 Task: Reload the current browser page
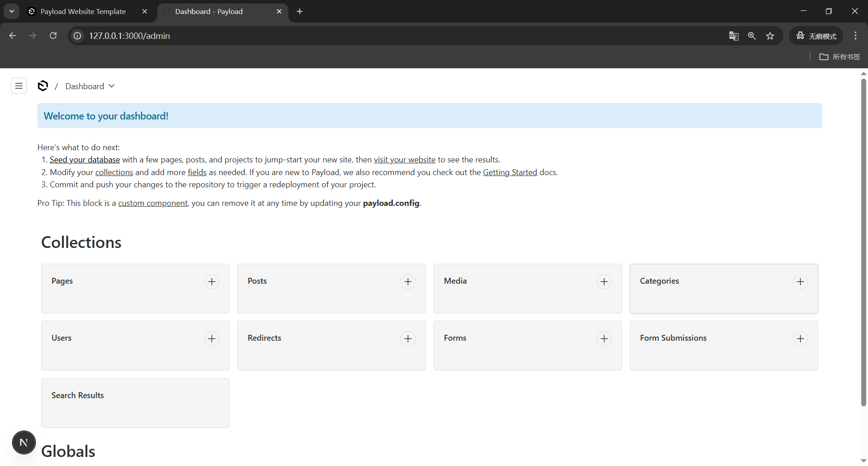[53, 36]
